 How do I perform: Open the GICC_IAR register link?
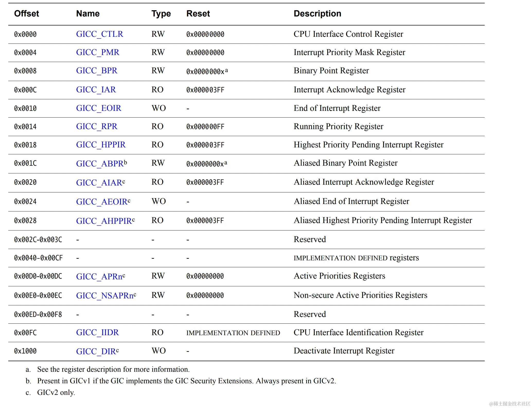coord(96,90)
